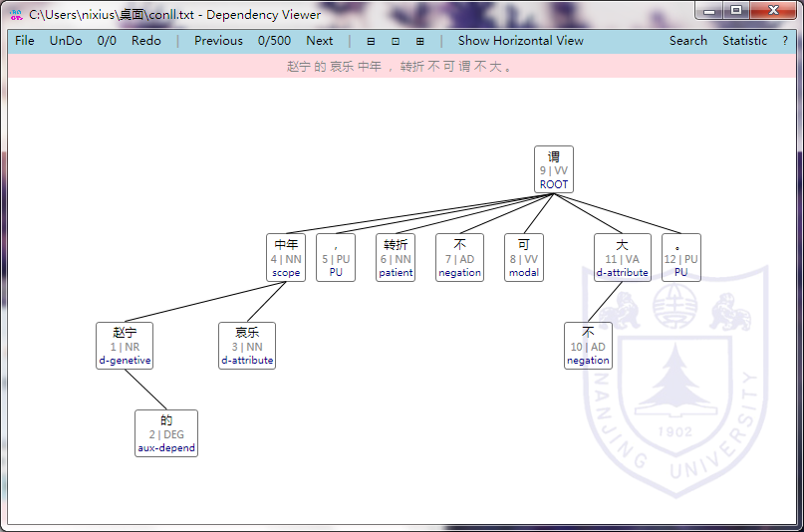The height and width of the screenshot is (532, 804).
Task: Select the node 大 labeled d-attribute
Action: coord(622,257)
